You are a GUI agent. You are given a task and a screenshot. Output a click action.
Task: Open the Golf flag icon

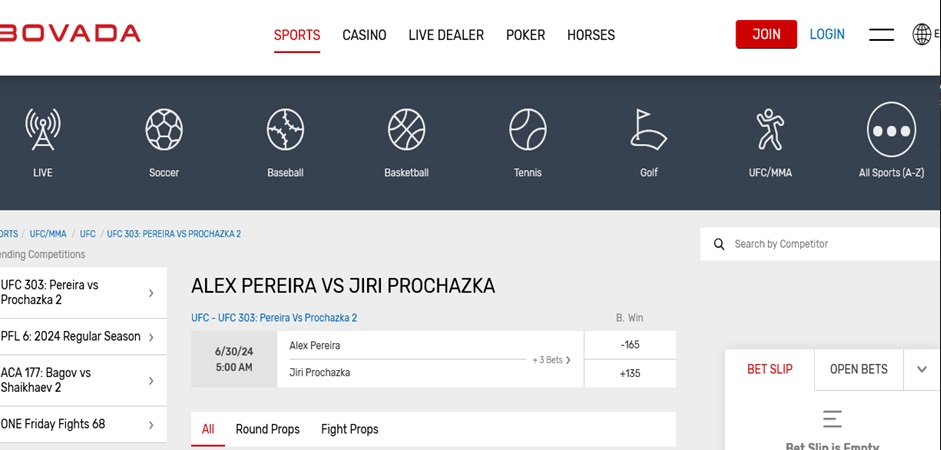click(x=648, y=131)
